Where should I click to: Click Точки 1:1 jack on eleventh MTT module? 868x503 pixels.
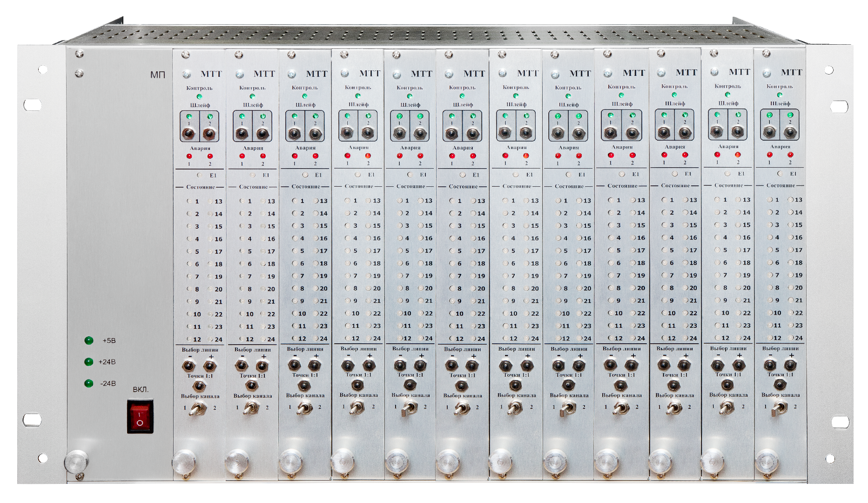727,385
